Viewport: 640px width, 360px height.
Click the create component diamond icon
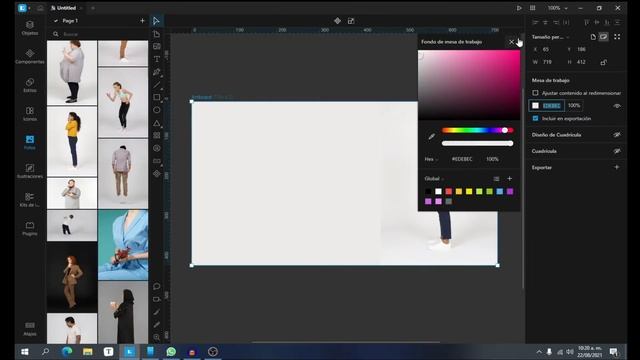(x=338, y=21)
